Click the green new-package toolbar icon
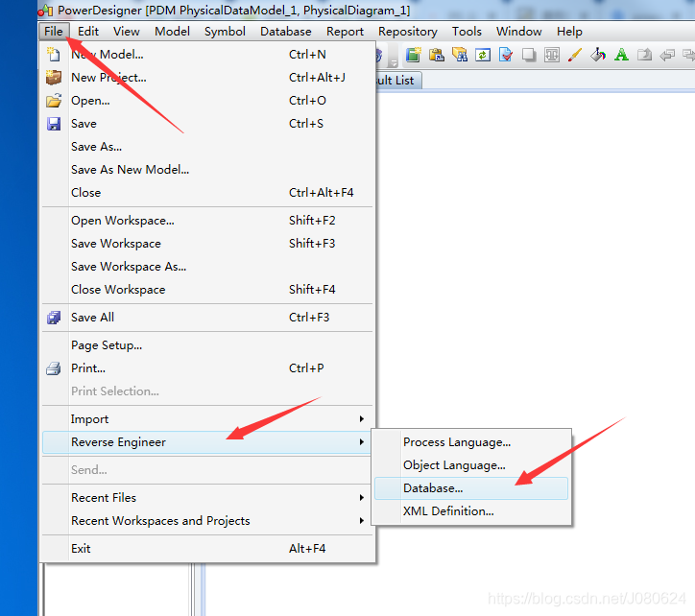Screen dimensions: 695x616 413,55
